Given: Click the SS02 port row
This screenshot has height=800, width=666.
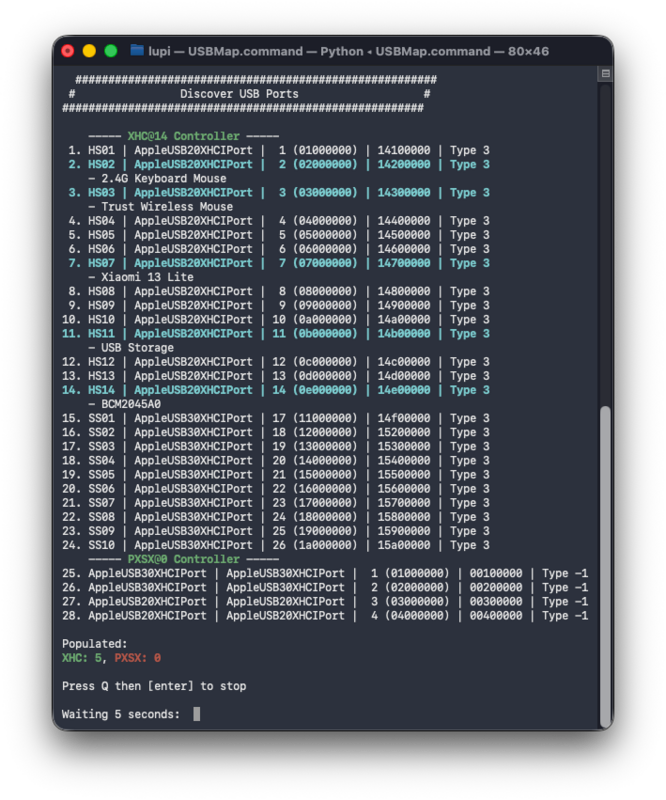Looking at the screenshot, I should tap(276, 433).
